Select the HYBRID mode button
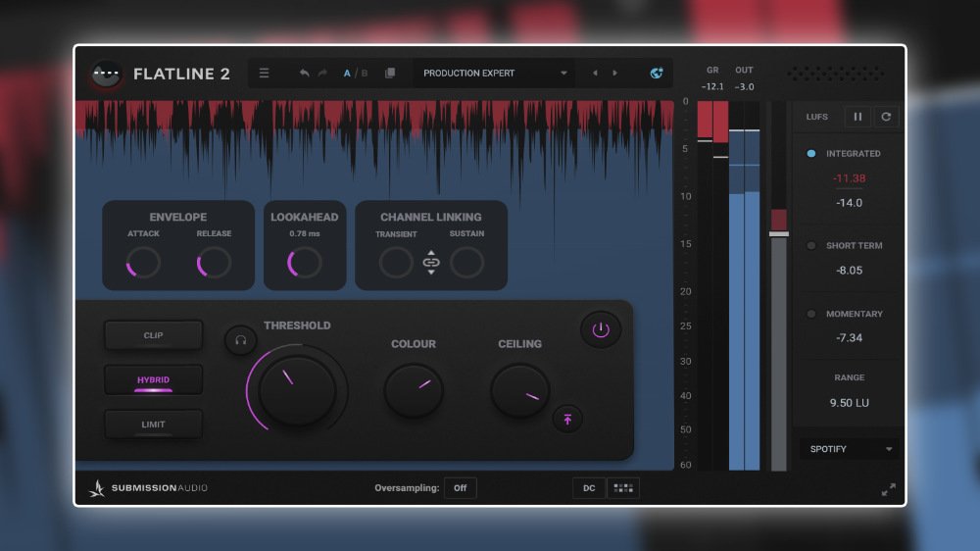Screen dimensions: 980x551 click(x=153, y=379)
